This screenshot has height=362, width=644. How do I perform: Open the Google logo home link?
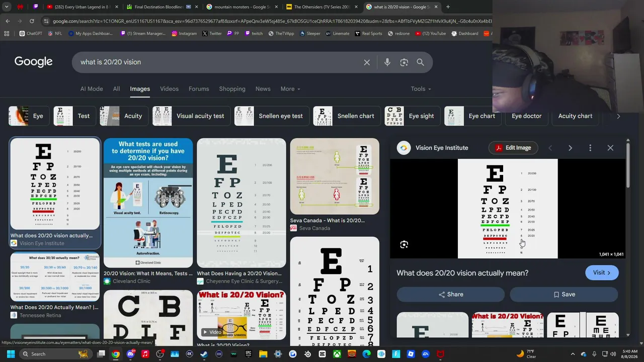[x=33, y=62]
